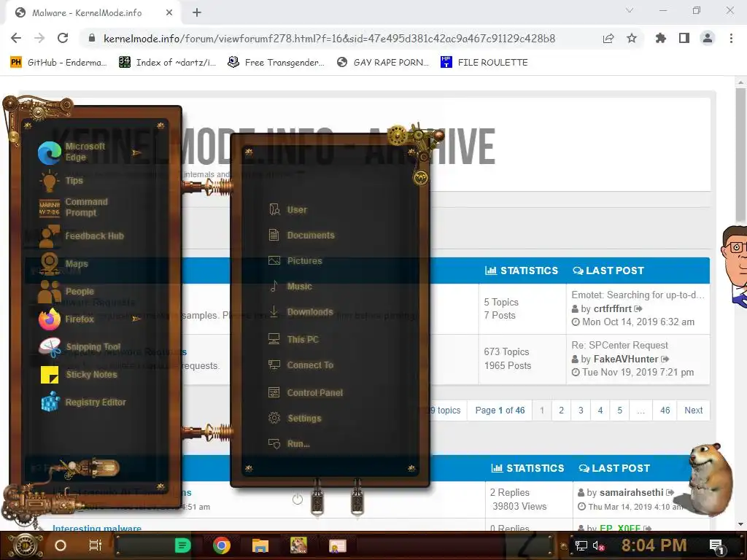Go to page 5 of forum

click(x=619, y=410)
